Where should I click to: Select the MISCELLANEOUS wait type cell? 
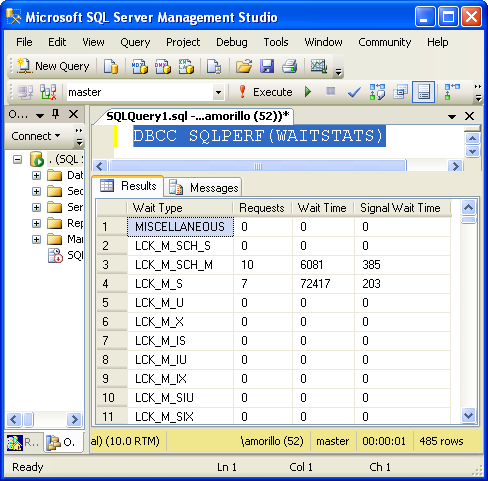click(180, 227)
